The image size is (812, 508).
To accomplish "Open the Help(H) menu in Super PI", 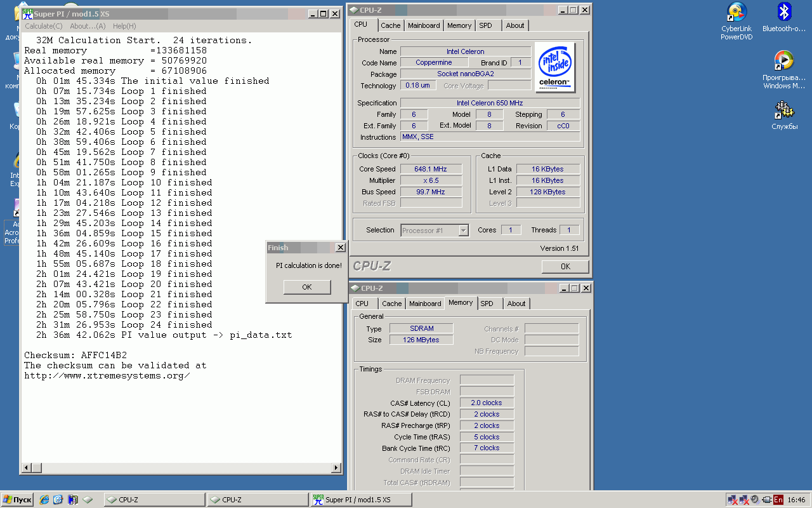I will [x=124, y=26].
